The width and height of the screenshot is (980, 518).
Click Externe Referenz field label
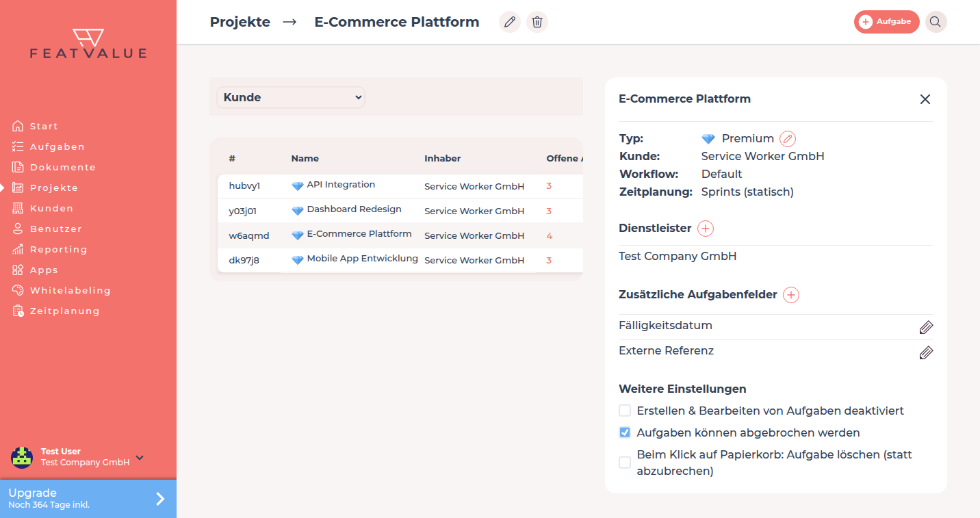(x=666, y=350)
